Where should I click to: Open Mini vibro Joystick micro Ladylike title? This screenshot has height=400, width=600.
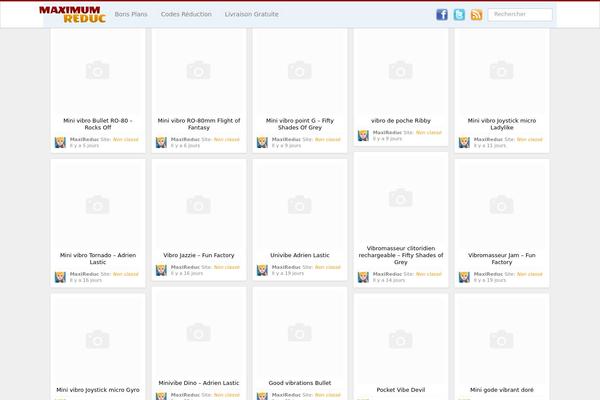[502, 124]
